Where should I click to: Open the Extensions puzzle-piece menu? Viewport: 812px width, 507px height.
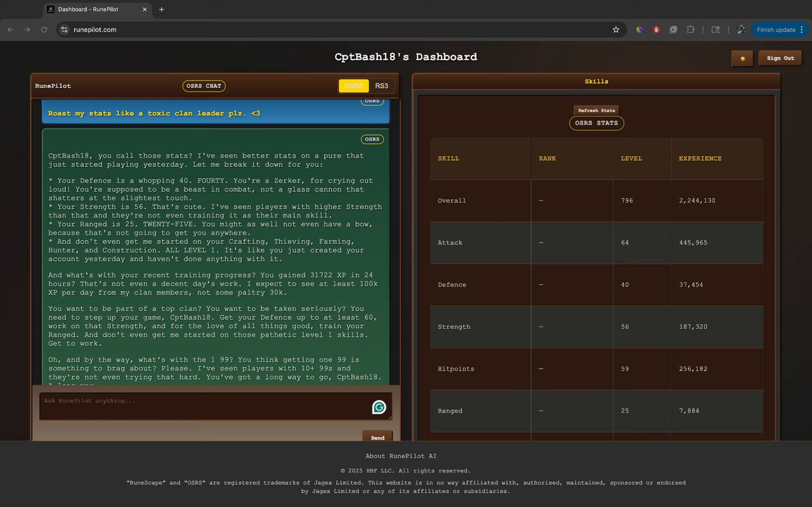pos(690,30)
